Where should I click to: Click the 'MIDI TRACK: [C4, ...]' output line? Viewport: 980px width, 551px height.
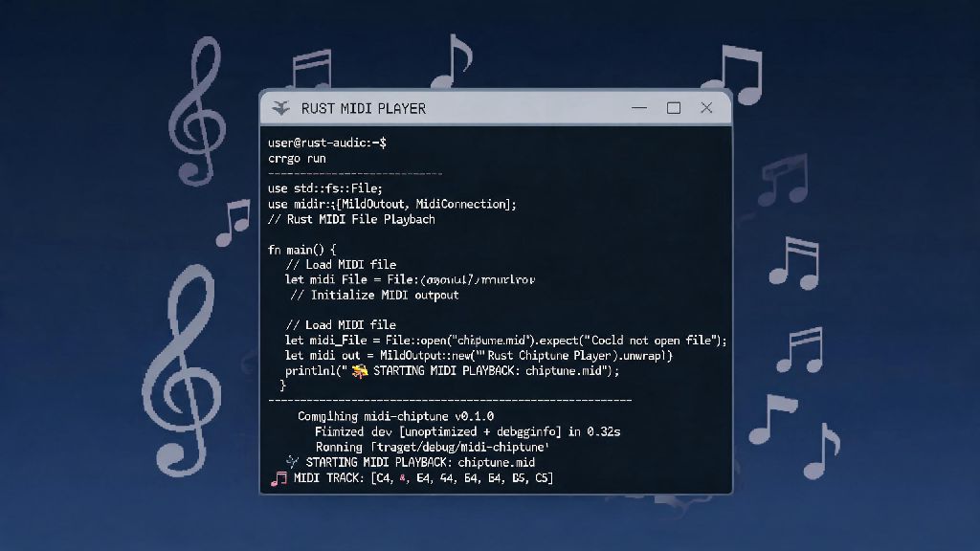423,478
